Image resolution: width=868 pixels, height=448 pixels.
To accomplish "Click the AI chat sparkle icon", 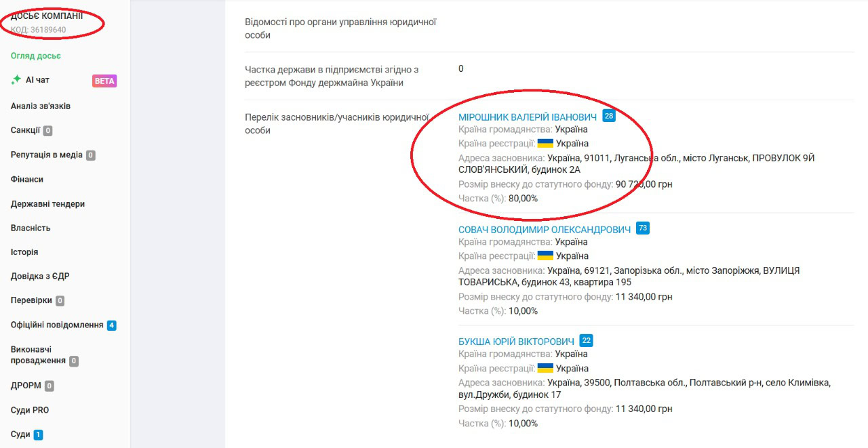I will point(16,80).
